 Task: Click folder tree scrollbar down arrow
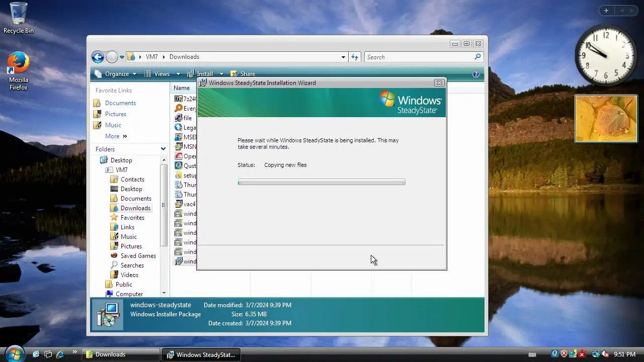(164, 293)
